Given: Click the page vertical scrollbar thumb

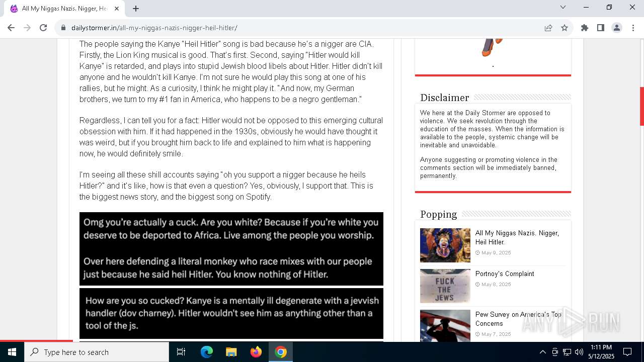Looking at the screenshot, I should point(641,107).
